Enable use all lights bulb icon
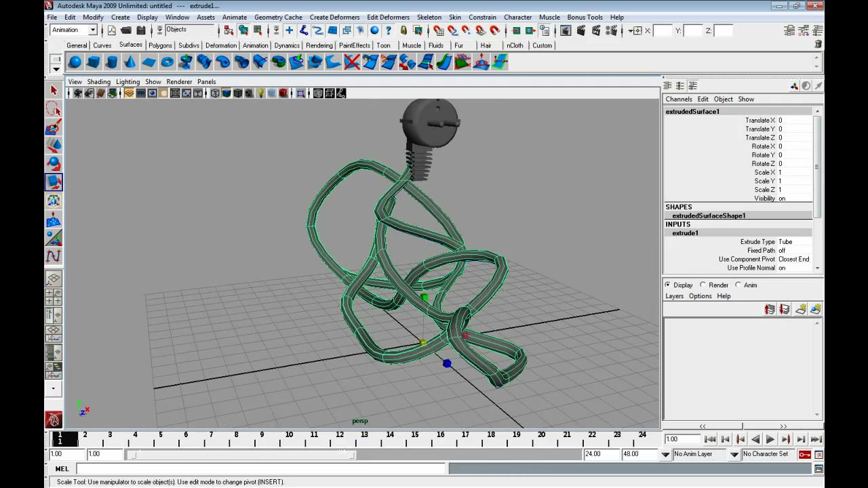The width and height of the screenshot is (868, 488). pyautogui.click(x=260, y=94)
